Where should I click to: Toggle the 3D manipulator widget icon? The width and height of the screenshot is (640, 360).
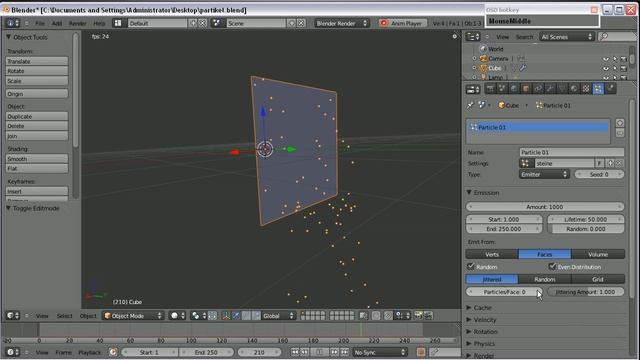[226, 316]
